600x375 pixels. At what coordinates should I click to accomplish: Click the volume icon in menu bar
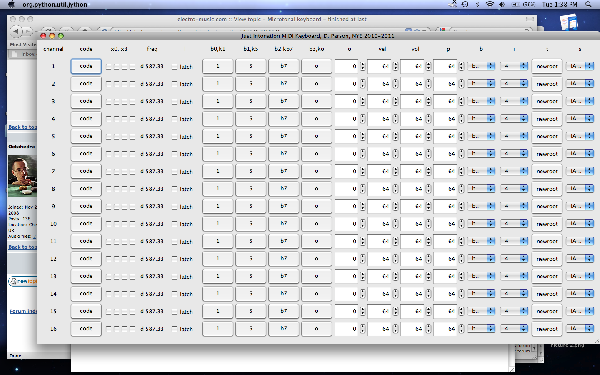pos(502,4)
